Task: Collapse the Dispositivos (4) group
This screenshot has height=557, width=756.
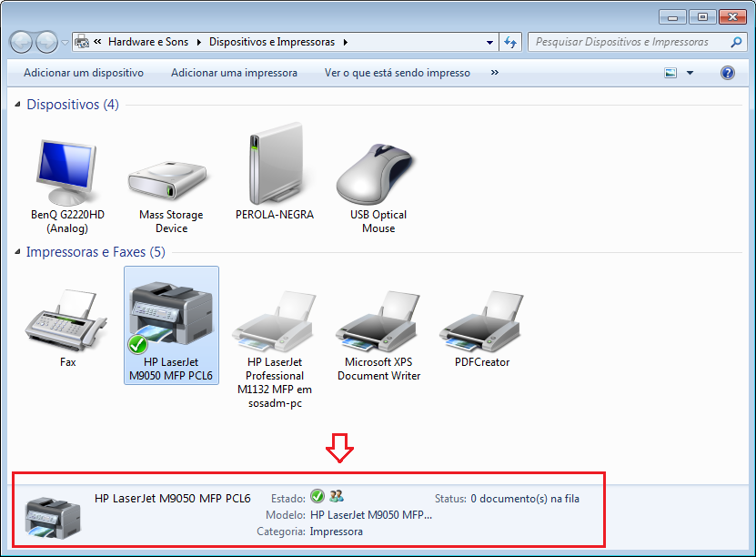Action: 17,104
